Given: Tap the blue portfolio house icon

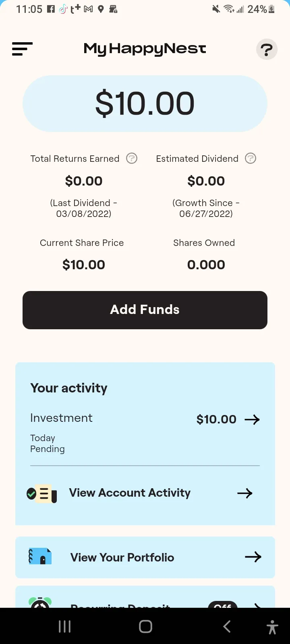Looking at the screenshot, I should 40,557.
